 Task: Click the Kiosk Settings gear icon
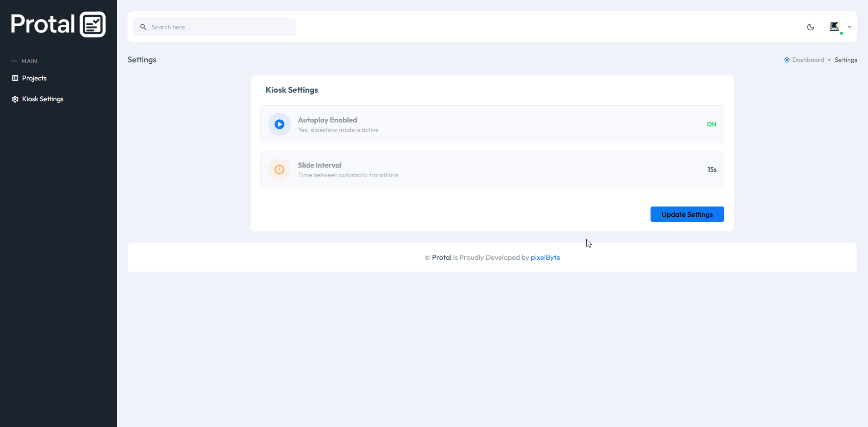point(14,99)
